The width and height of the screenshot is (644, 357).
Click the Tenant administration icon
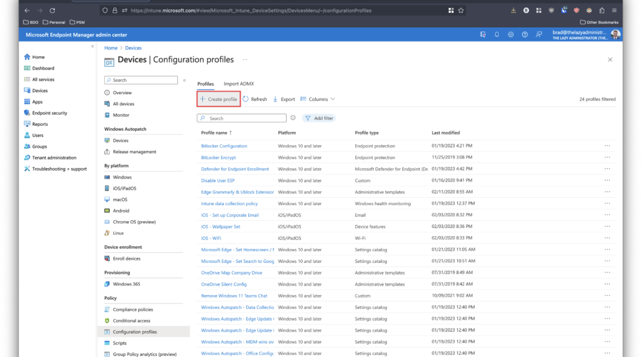pyautogui.click(x=27, y=157)
